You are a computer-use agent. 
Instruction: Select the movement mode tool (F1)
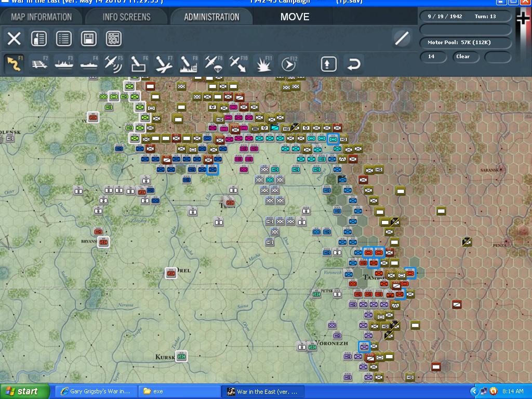click(15, 63)
